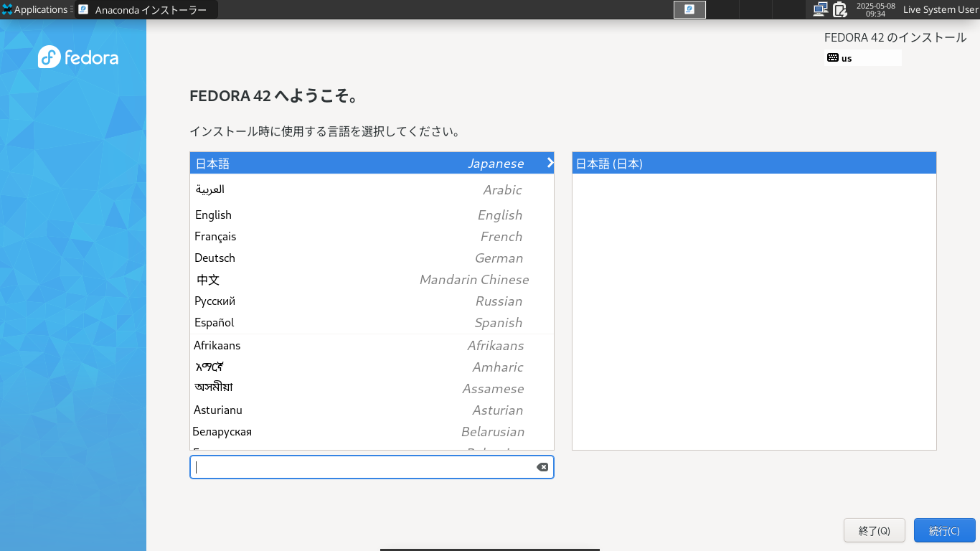Select Deutsch (German) in the language list
This screenshot has height=551, width=980.
click(372, 258)
